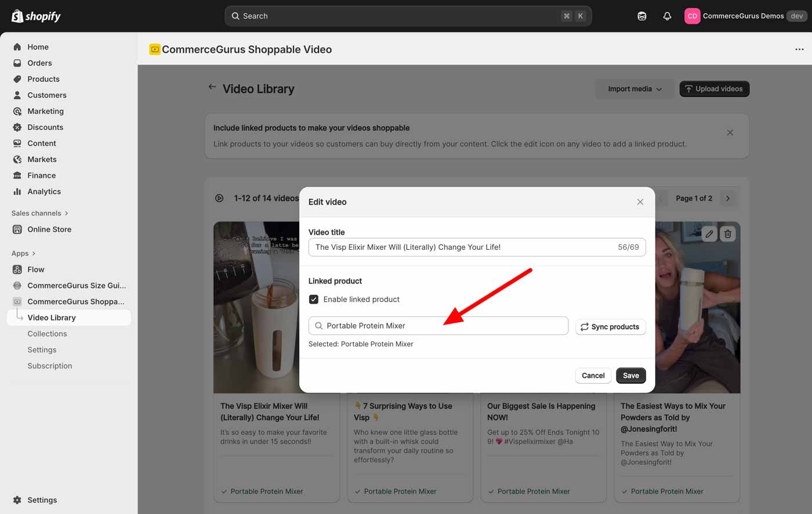Click the pencil edit icon on video thumbnail
The image size is (812, 514).
coord(709,234)
